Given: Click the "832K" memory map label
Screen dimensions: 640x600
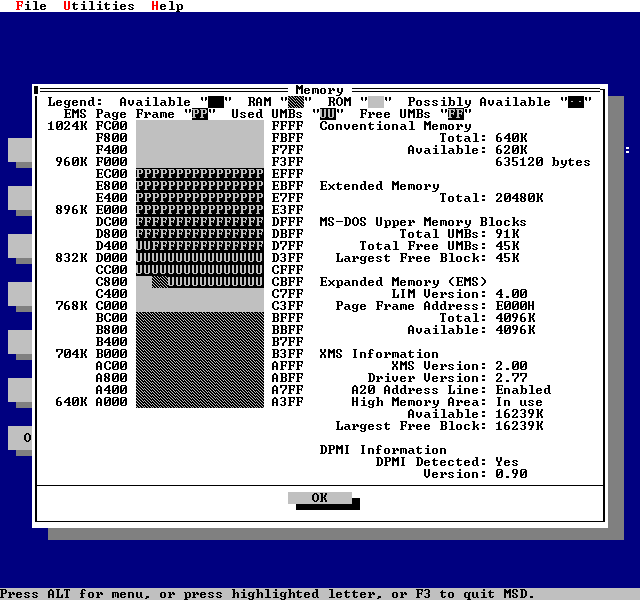Looking at the screenshot, I should pyautogui.click(x=71, y=258).
